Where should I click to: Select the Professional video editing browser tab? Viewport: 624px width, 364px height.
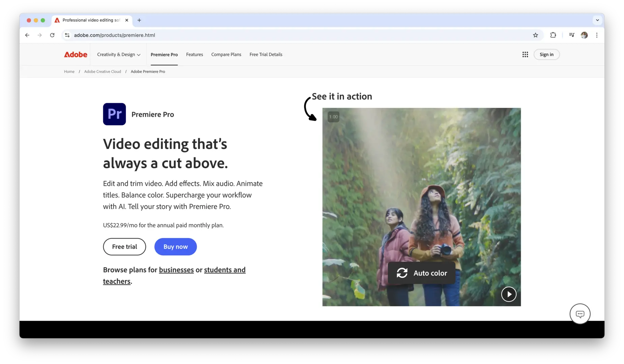92,20
